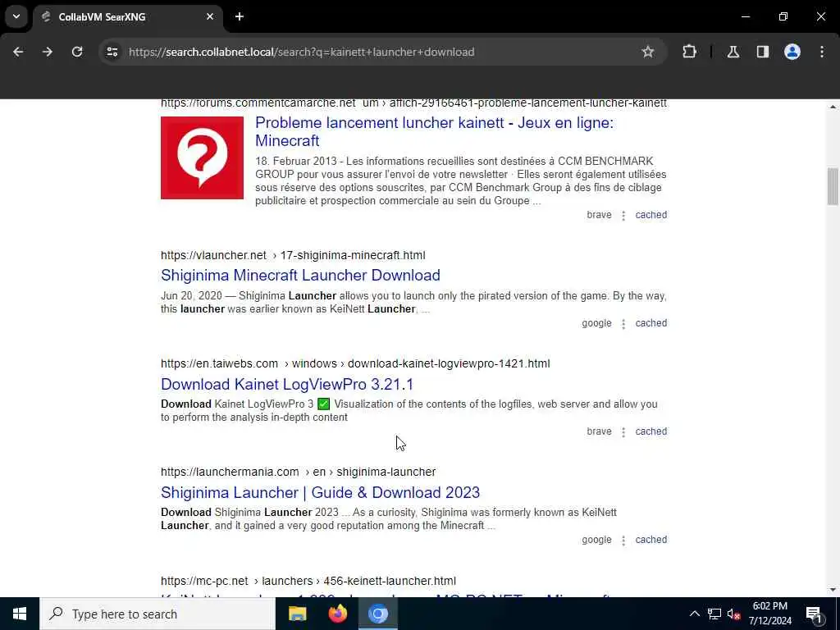Reload the search results page

[77, 52]
